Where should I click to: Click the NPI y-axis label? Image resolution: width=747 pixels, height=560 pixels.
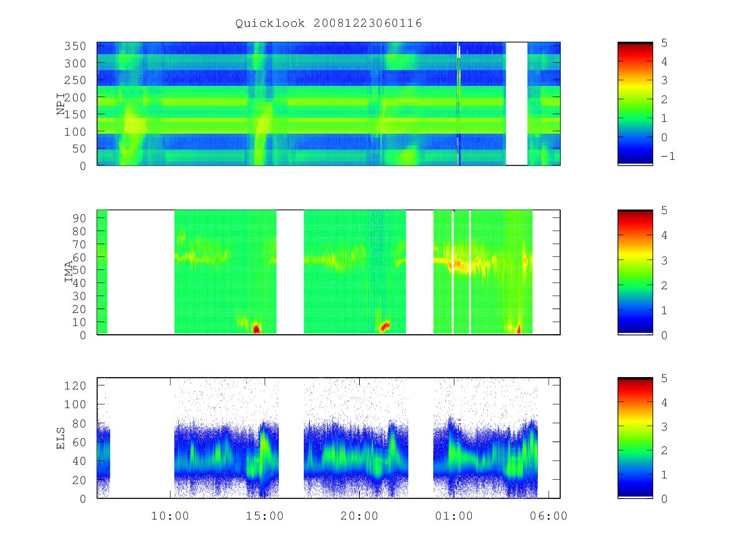point(61,104)
